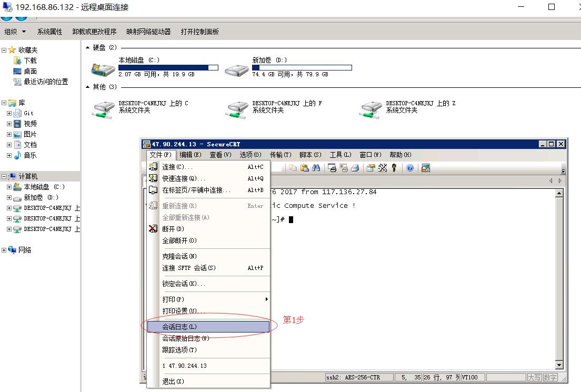Screen dimensions: 581x392
Task: Open Find using the binoculars icon
Action: click(x=316, y=168)
